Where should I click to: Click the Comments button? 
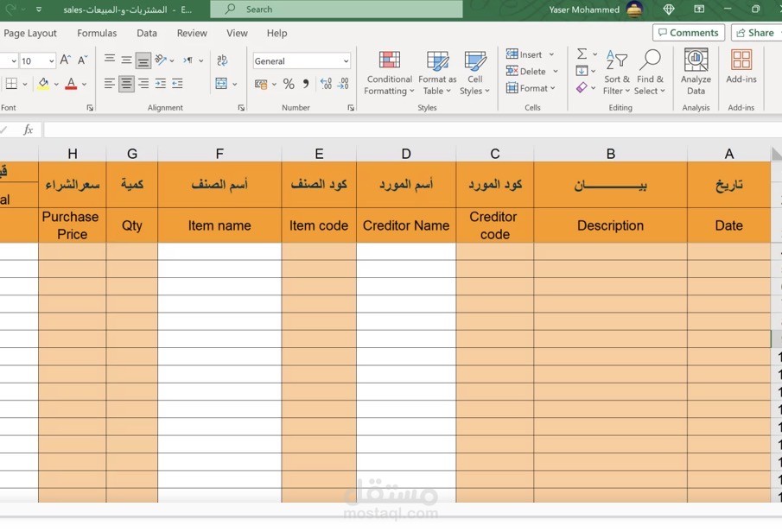click(688, 33)
